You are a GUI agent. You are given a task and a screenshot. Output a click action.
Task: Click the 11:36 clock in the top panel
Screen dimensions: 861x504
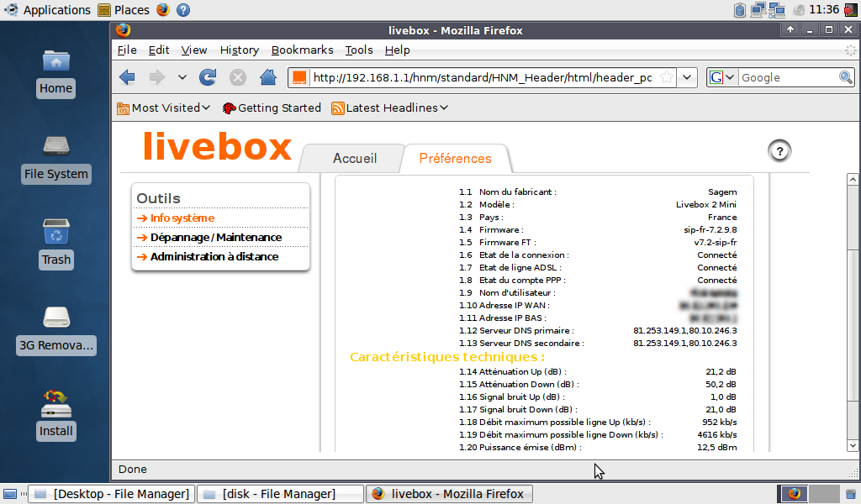(824, 10)
